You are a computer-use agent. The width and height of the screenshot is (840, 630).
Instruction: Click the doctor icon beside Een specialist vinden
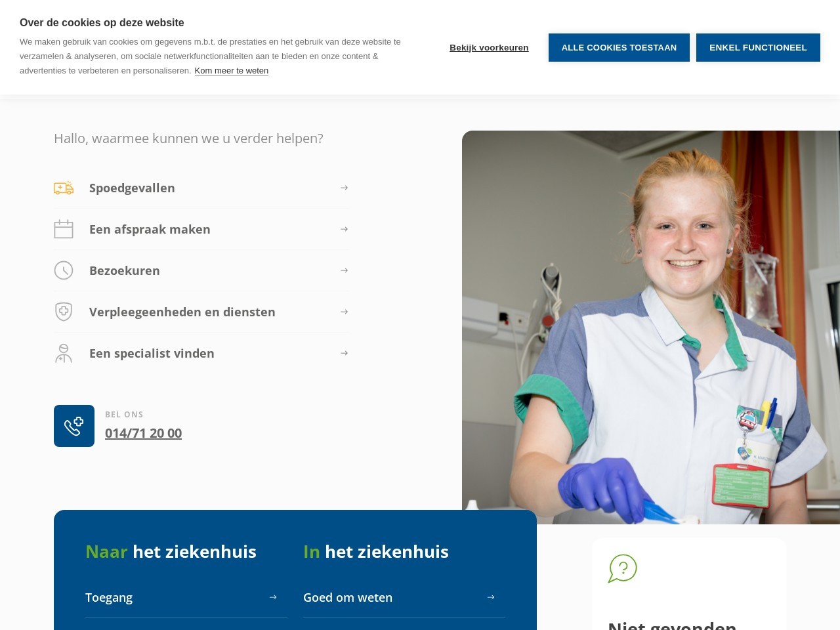[64, 353]
